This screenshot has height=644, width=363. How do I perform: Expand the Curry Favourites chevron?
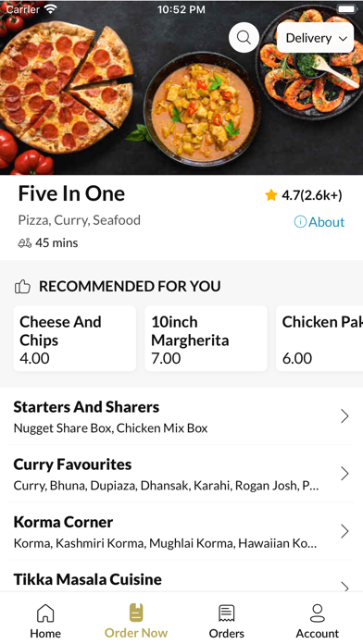point(344,474)
